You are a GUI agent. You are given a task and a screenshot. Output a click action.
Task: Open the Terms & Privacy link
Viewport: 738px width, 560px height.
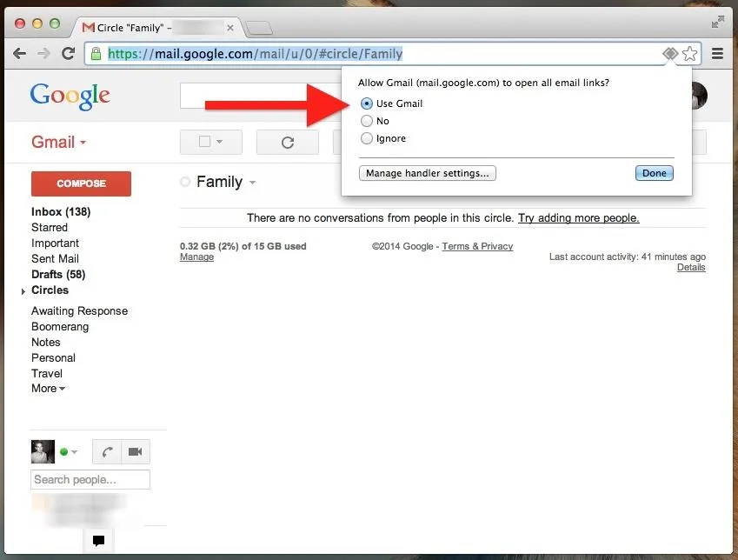point(477,246)
